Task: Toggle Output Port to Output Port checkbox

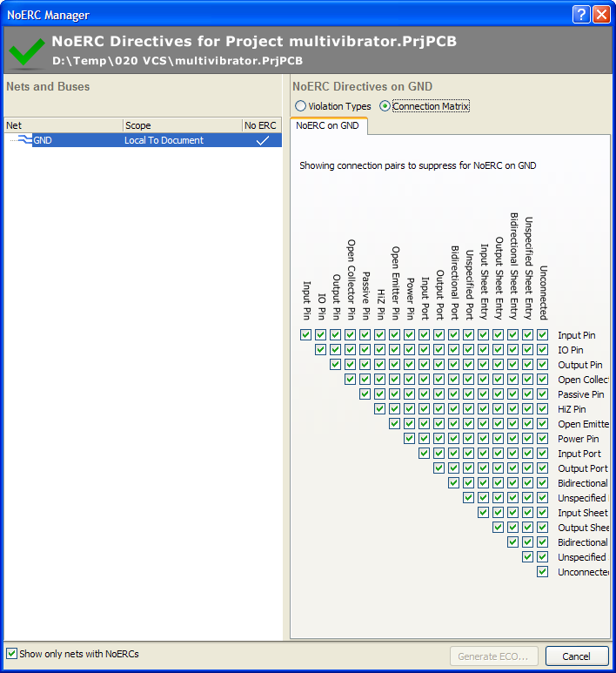Action: pyautogui.click(x=439, y=468)
